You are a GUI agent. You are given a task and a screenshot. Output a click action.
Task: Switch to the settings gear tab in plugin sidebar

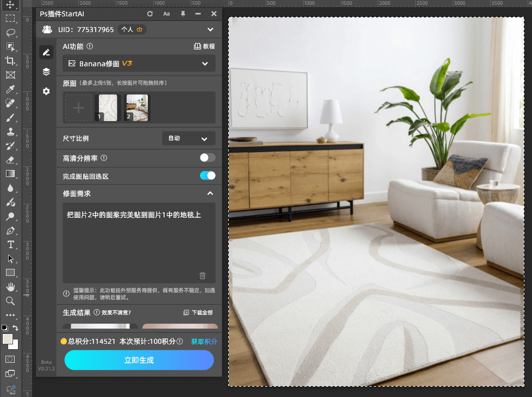point(46,91)
